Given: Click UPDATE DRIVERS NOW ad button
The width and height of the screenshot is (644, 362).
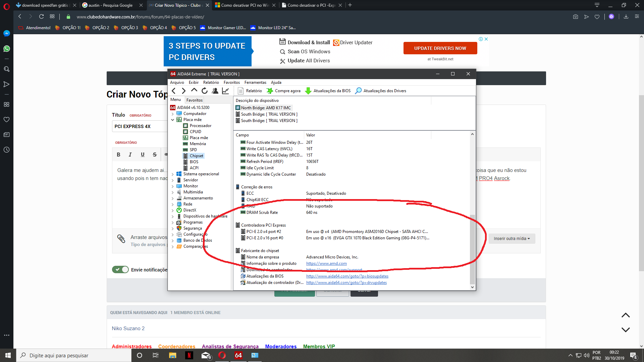Looking at the screenshot, I should click(x=440, y=48).
